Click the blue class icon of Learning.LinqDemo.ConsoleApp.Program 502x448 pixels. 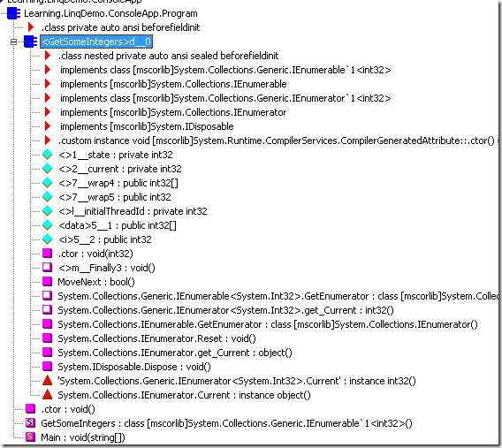pyautogui.click(x=13, y=13)
